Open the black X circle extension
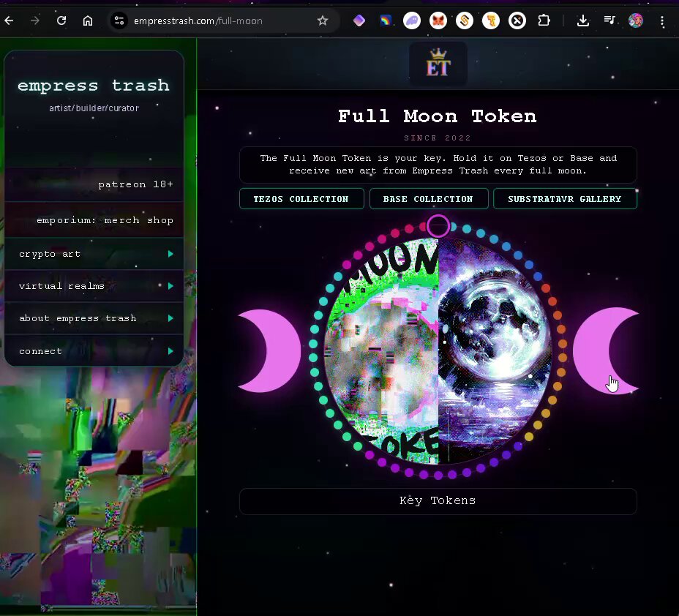Viewport: 679px width, 616px height. click(517, 20)
